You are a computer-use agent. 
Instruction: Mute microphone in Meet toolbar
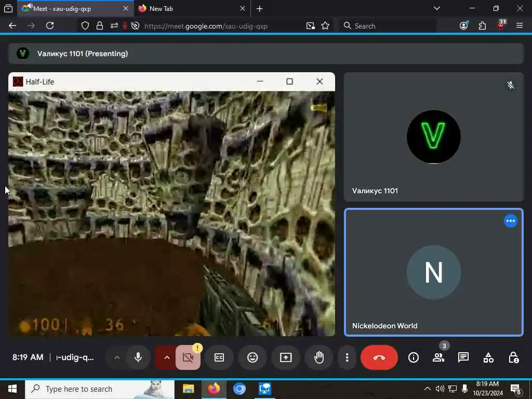(x=138, y=357)
